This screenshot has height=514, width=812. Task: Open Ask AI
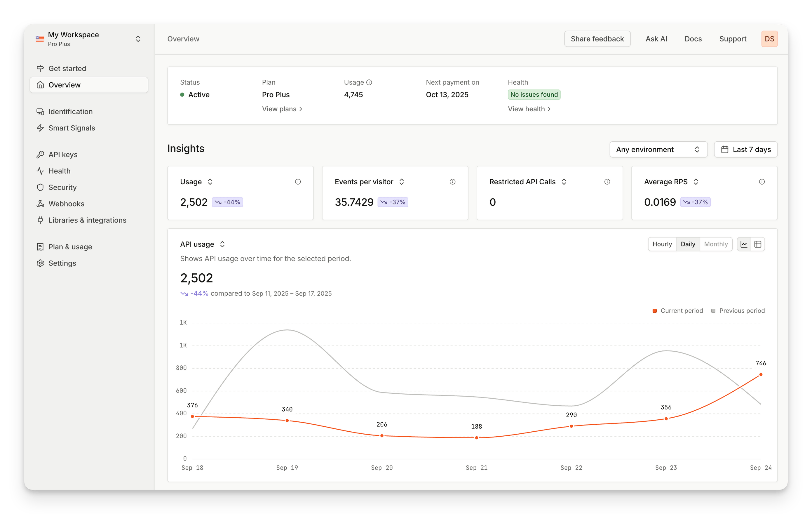pyautogui.click(x=656, y=39)
